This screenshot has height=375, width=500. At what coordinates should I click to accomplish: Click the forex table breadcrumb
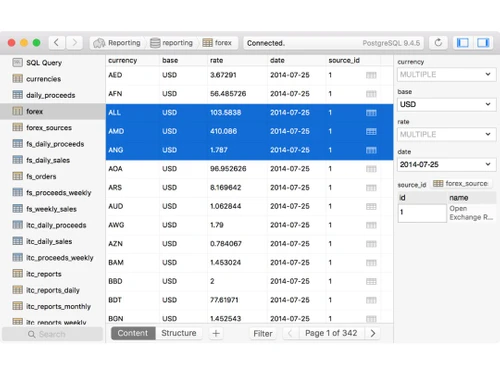pyautogui.click(x=217, y=43)
